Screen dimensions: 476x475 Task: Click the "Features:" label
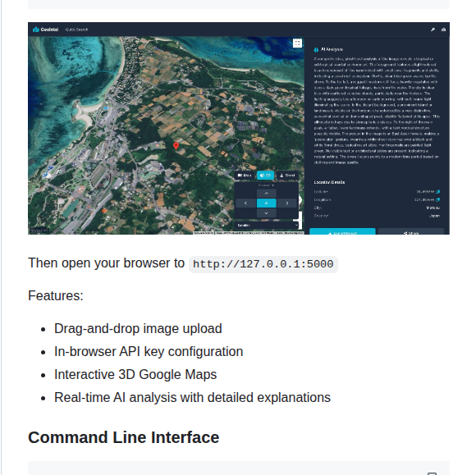[56, 295]
